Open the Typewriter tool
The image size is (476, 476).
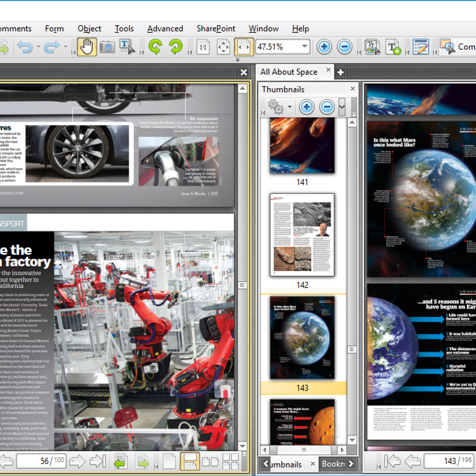click(393, 47)
